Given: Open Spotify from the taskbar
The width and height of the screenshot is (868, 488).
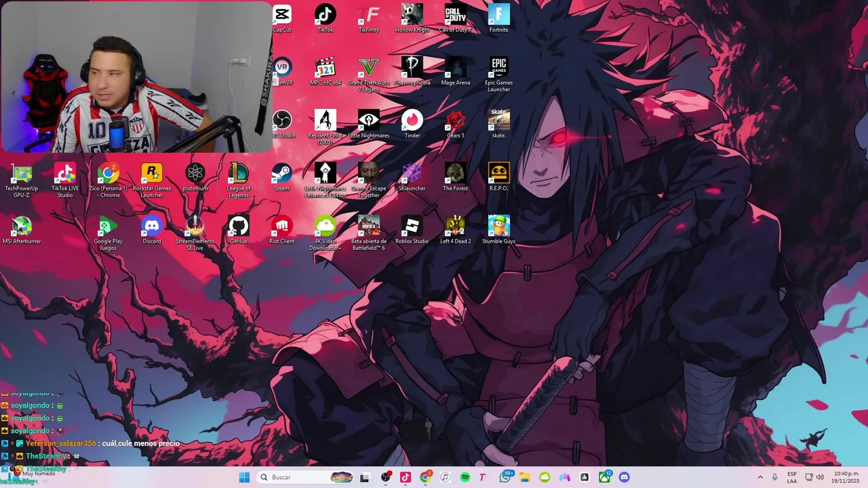Looking at the screenshot, I should [x=465, y=477].
